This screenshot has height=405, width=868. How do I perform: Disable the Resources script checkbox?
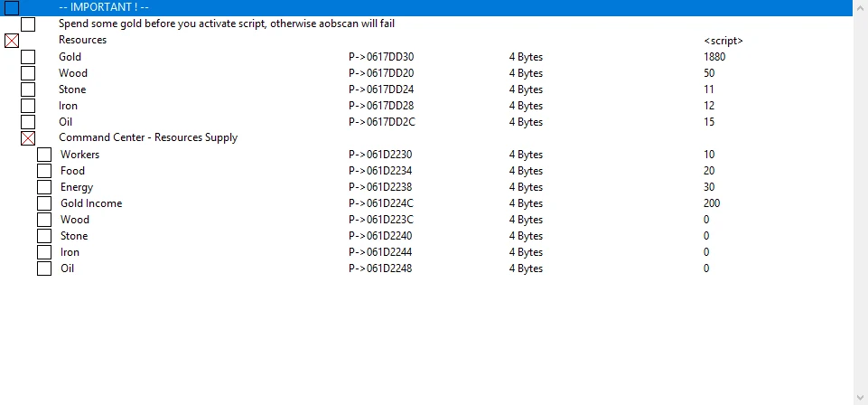point(12,41)
